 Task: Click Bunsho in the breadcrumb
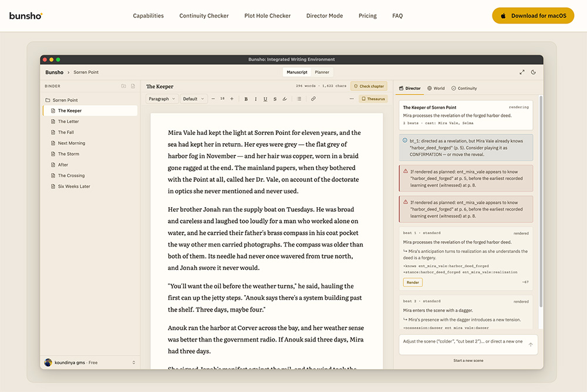point(54,72)
